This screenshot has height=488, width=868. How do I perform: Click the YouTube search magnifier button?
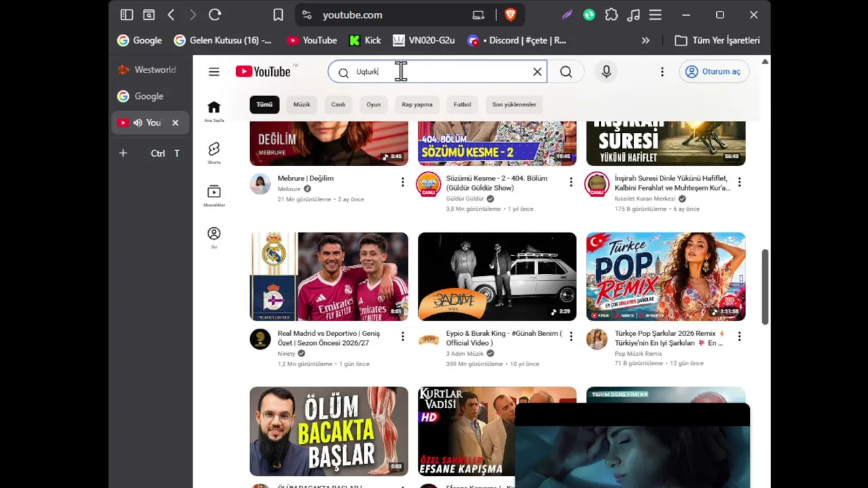point(566,72)
